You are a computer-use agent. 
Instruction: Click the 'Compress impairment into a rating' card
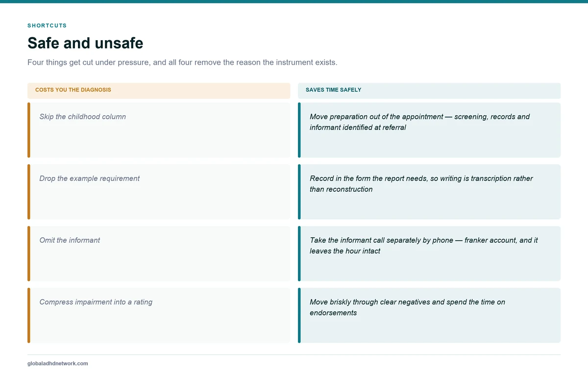(x=159, y=315)
